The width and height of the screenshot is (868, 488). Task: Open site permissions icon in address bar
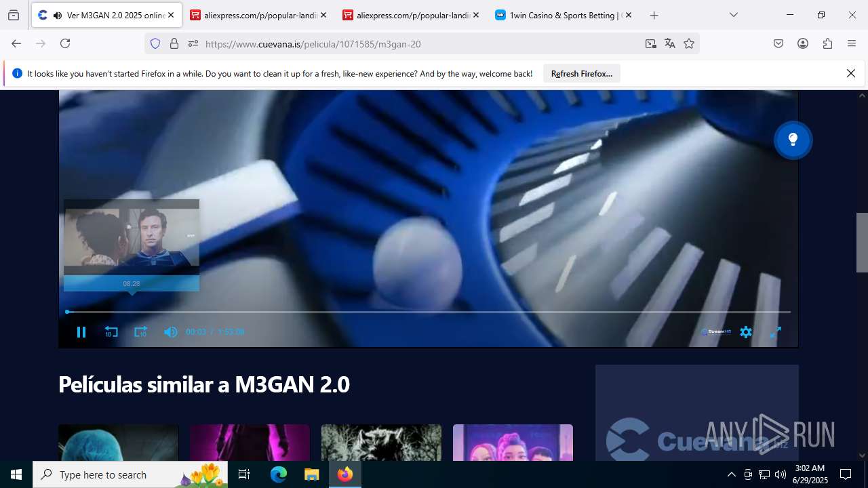tap(193, 43)
